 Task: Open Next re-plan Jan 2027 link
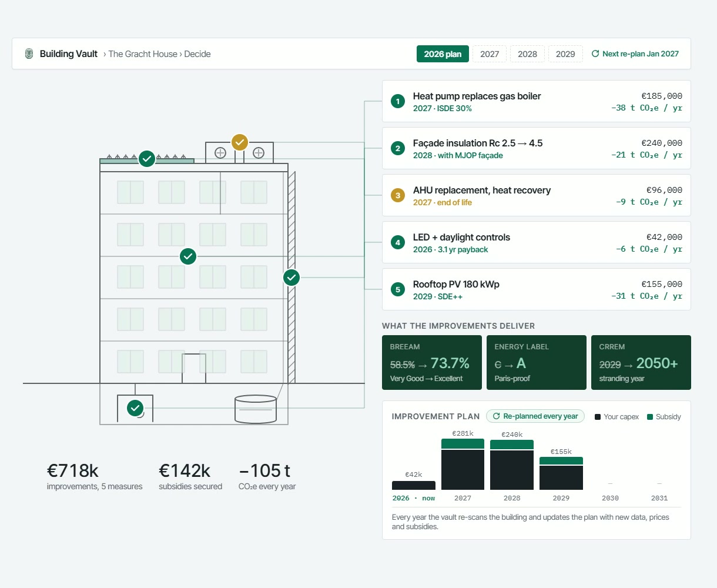click(635, 54)
